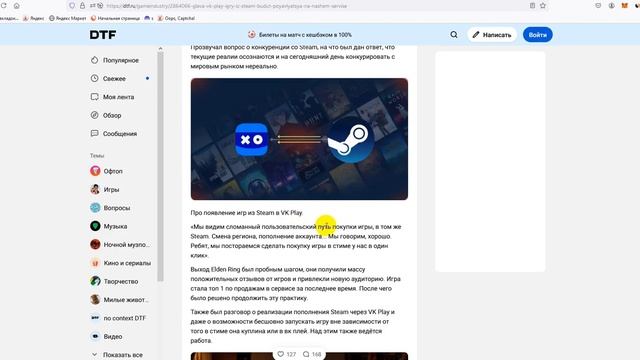Open site search with the magnifier icon

[x=454, y=35]
